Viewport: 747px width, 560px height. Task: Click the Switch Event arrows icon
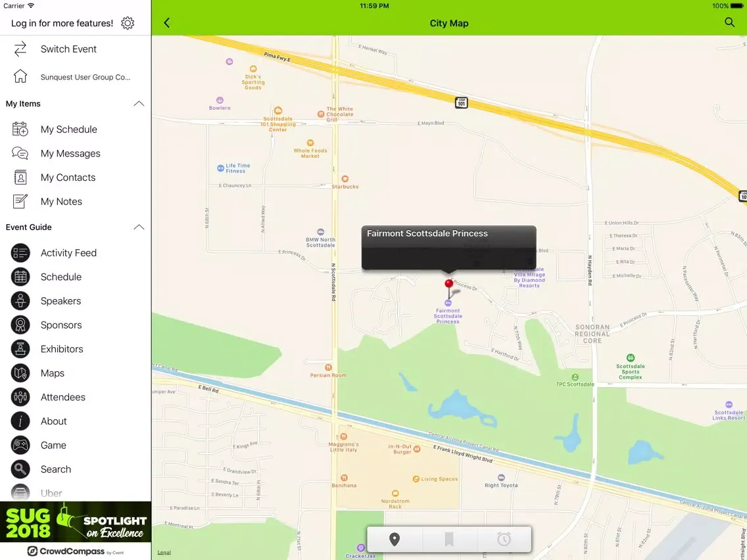(x=20, y=49)
